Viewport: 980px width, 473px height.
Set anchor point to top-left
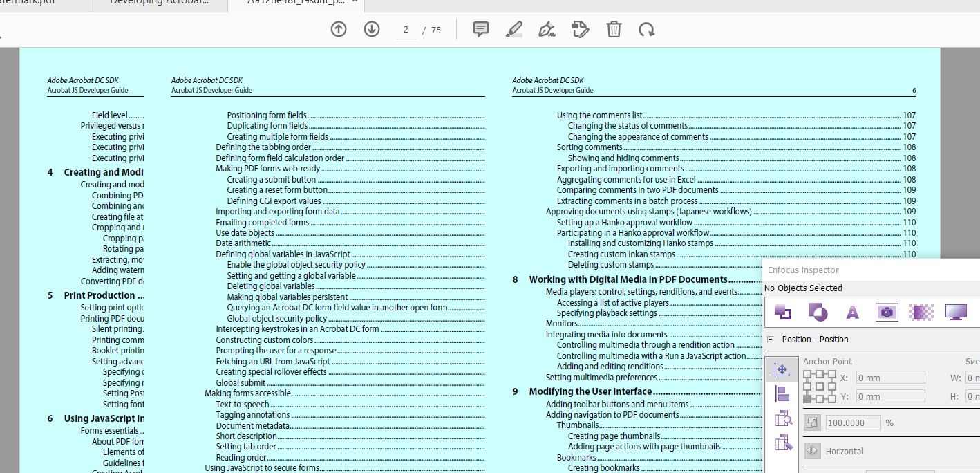pos(807,374)
